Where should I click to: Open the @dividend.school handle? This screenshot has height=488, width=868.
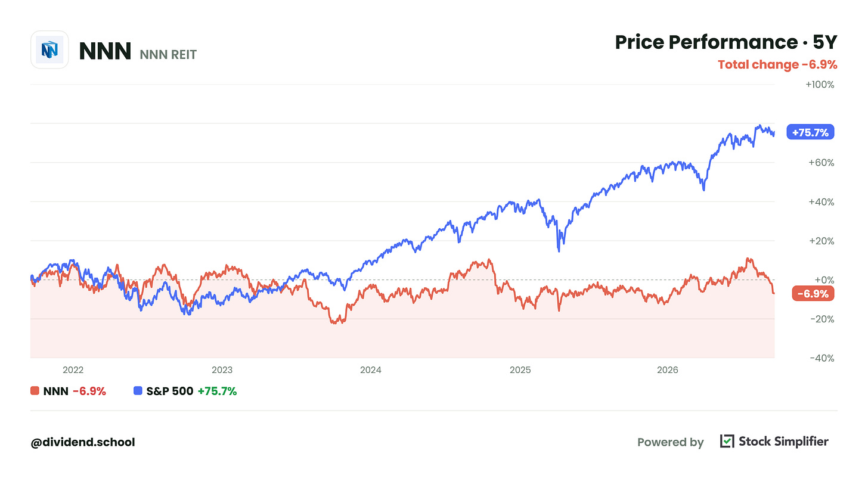tap(83, 442)
